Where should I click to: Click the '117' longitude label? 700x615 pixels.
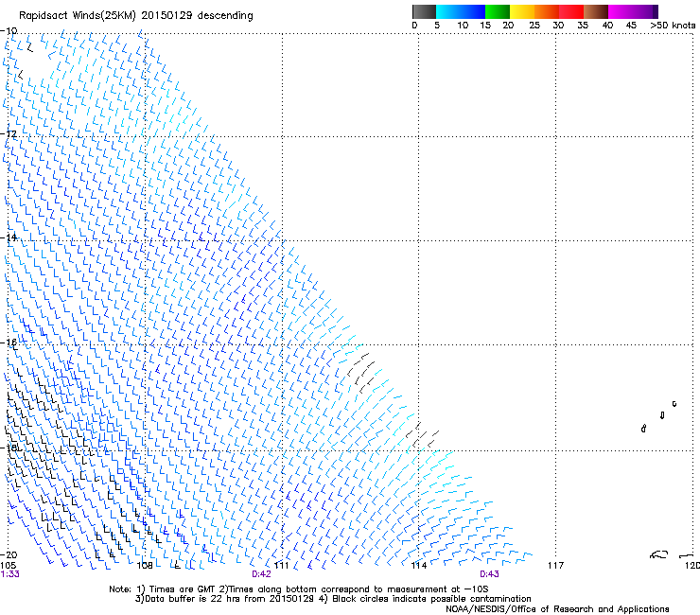555,566
